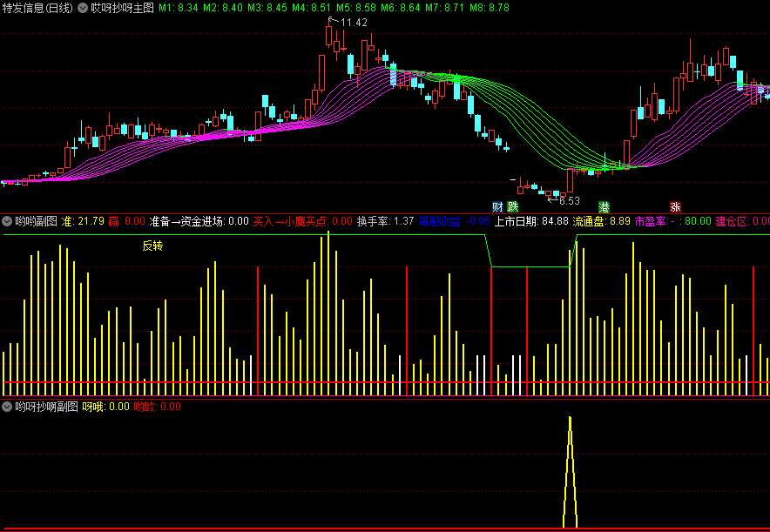The width and height of the screenshot is (770, 532).
Task: Click the M4: 8.51 value
Action: point(311,8)
